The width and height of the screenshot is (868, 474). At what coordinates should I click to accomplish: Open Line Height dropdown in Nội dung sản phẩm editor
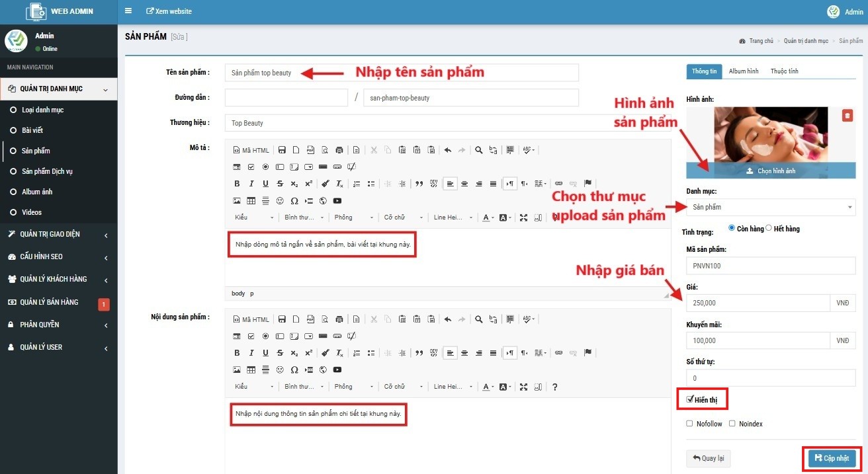[453, 387]
